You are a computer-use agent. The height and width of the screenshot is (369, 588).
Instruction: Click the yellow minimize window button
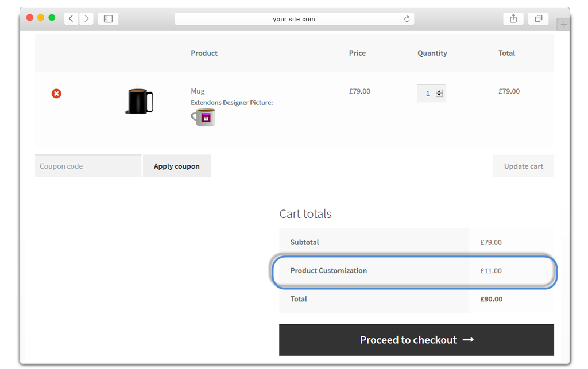pos(41,18)
